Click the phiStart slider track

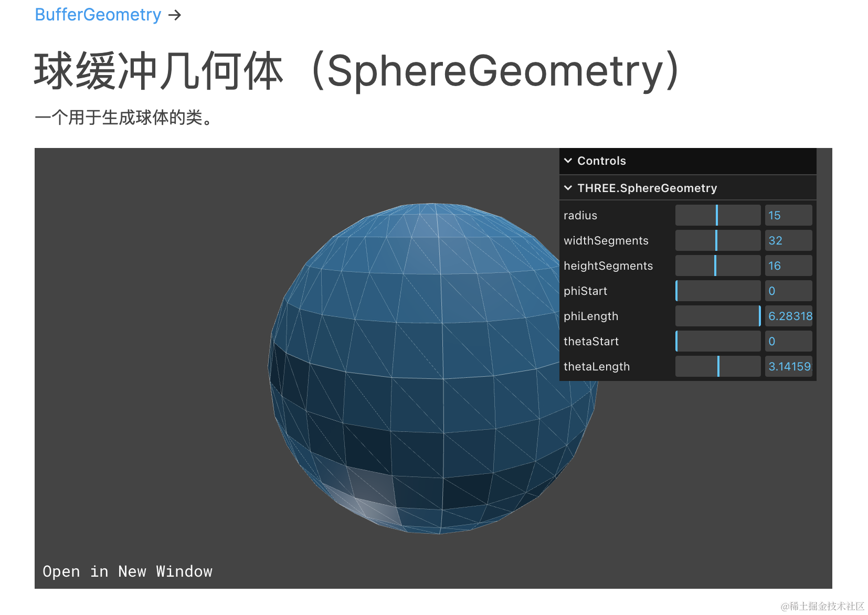pyautogui.click(x=718, y=291)
